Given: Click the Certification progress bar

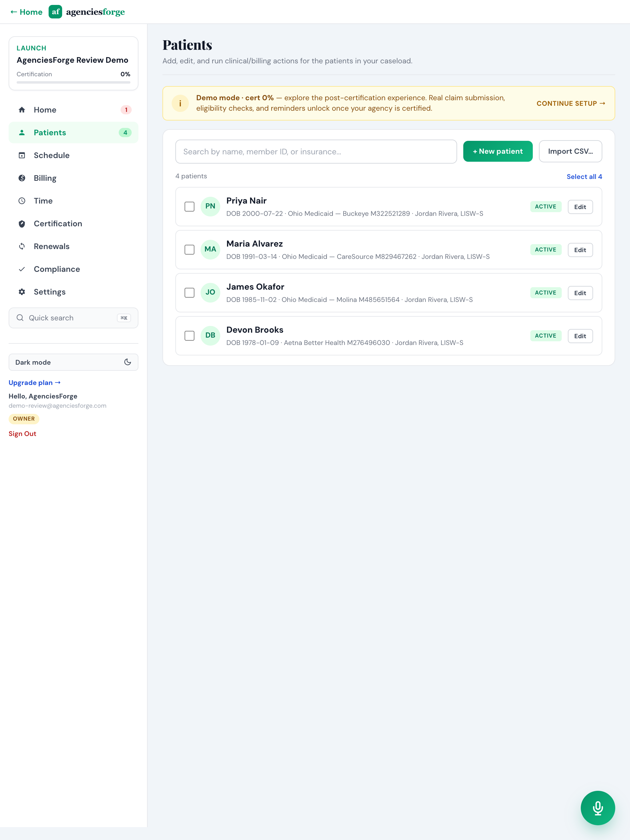Looking at the screenshot, I should 73,82.
